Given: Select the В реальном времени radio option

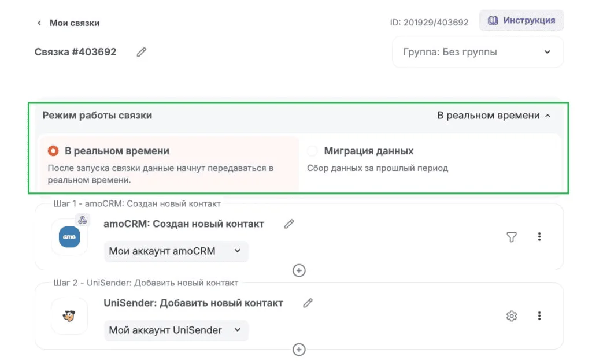Looking at the screenshot, I should tap(53, 151).
